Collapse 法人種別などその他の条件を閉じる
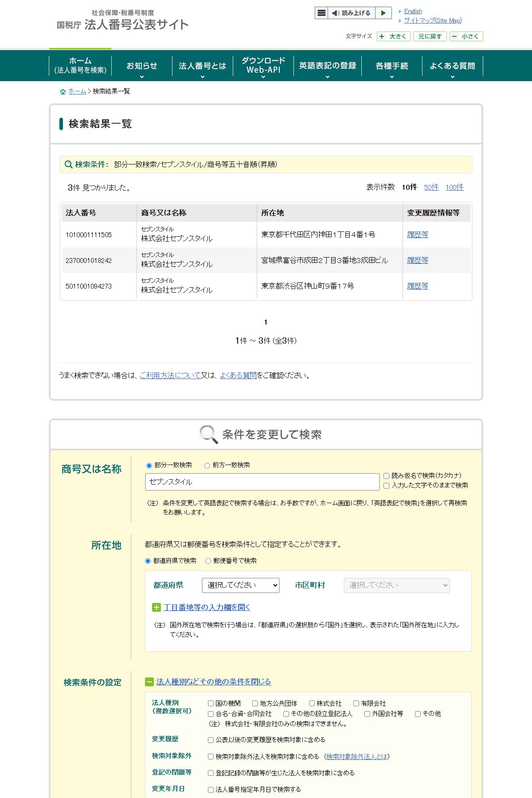This screenshot has width=532, height=798. coord(213,682)
